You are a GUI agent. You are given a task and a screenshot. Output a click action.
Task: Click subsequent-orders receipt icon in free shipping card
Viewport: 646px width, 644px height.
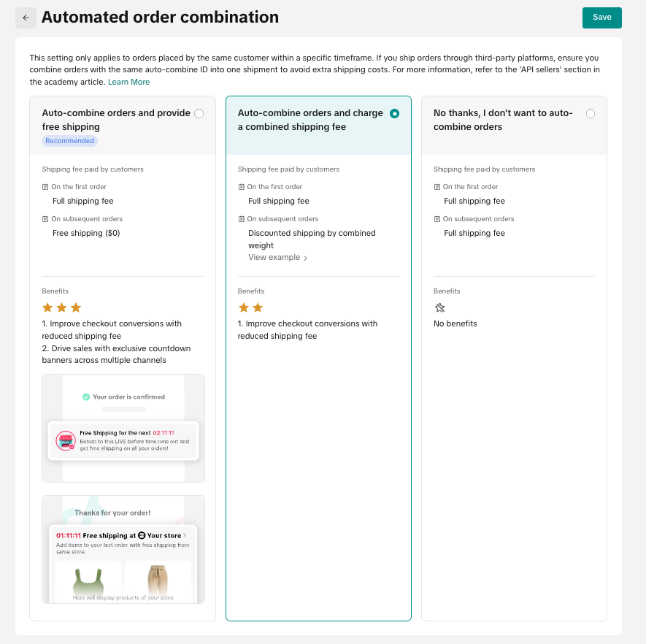(45, 219)
